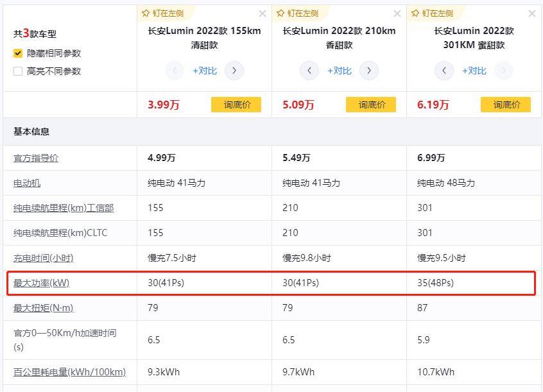Add 210km 香甜款 to comparison
The height and width of the screenshot is (392, 543).
point(340,71)
